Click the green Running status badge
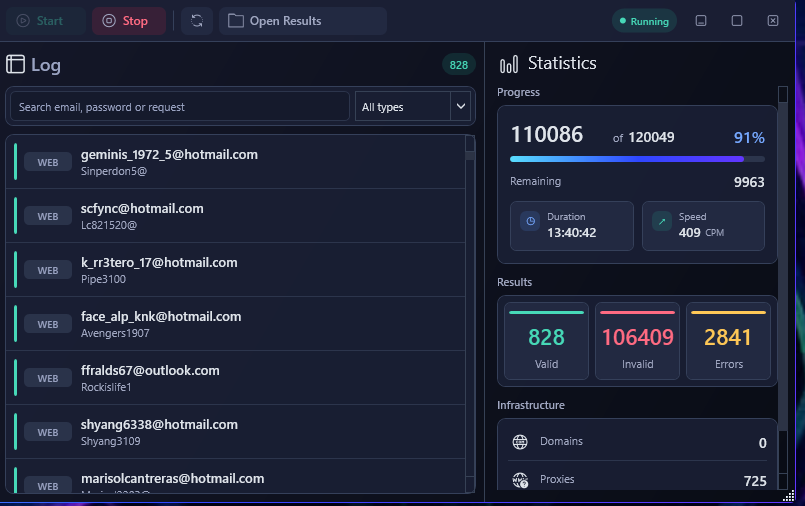Screen dimensions: 805x506 (x=644, y=21)
